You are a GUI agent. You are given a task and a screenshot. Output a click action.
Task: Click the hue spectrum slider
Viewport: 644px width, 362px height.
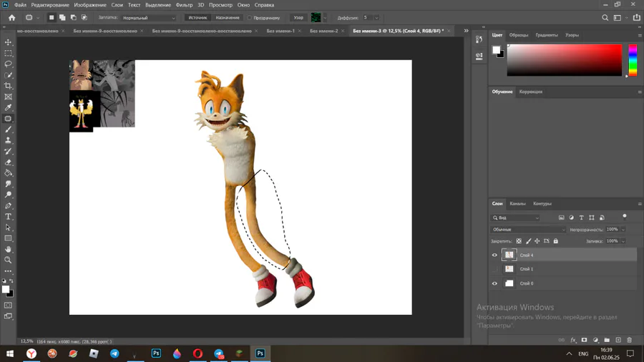(633, 60)
